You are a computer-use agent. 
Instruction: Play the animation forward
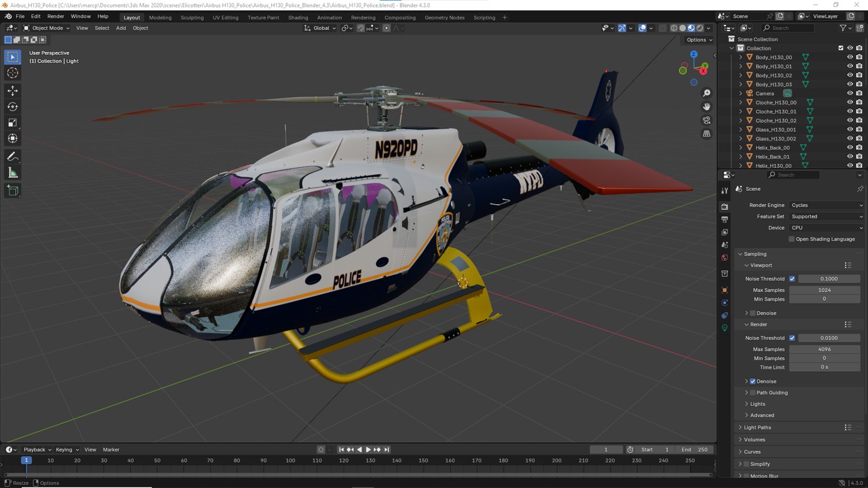point(368,450)
